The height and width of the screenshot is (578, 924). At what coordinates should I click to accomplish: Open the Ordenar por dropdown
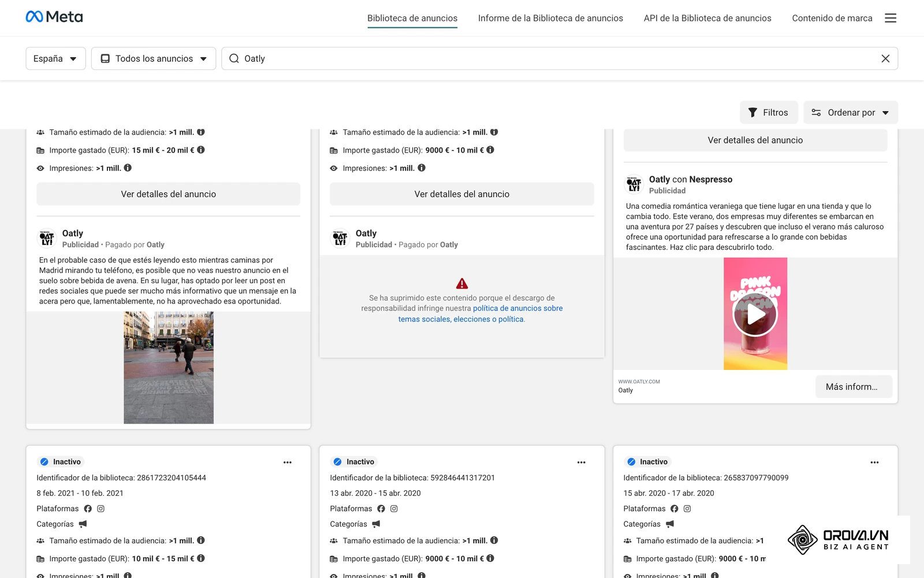[x=851, y=113]
